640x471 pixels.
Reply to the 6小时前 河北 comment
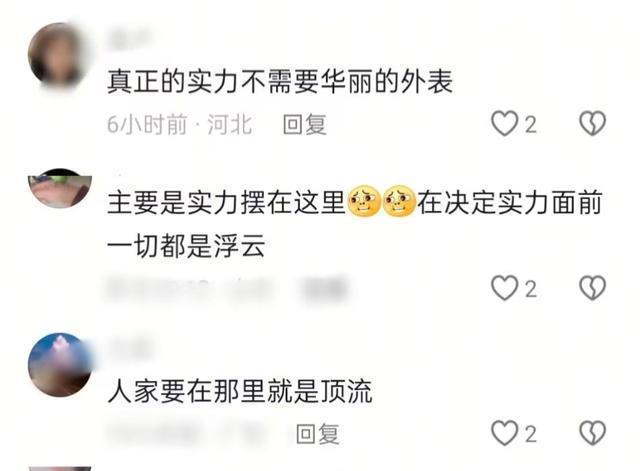pos(305,124)
